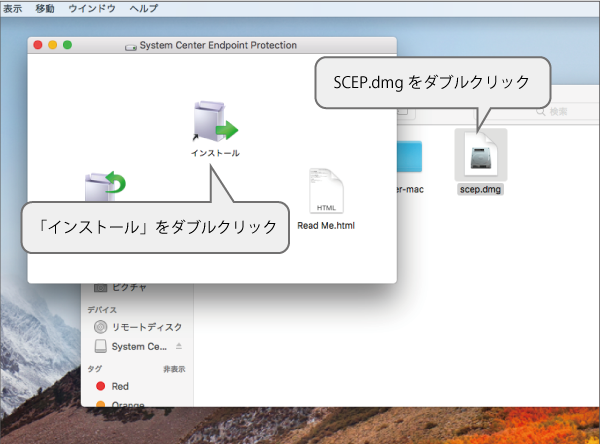Select the scep.dmg disk image icon
The height and width of the screenshot is (444, 600).
(481, 155)
